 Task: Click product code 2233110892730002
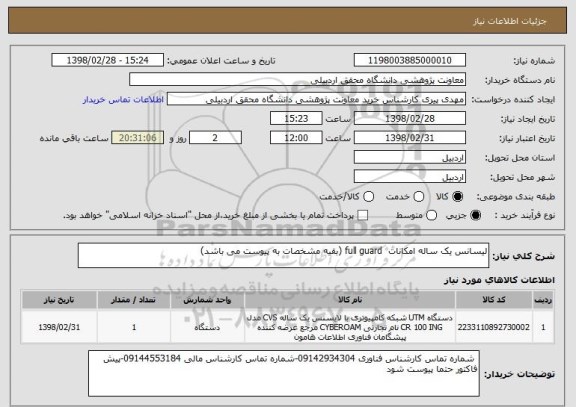tap(494, 327)
